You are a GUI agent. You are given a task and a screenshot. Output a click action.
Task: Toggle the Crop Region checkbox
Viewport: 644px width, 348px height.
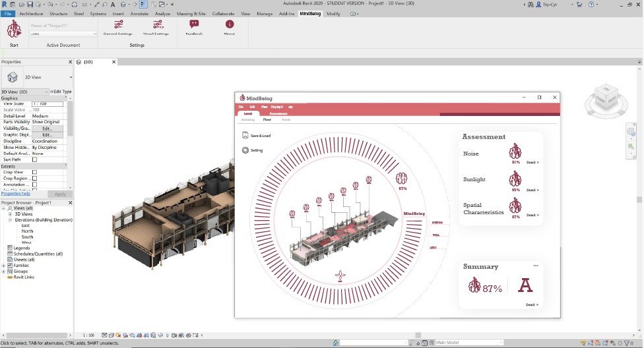[34, 179]
